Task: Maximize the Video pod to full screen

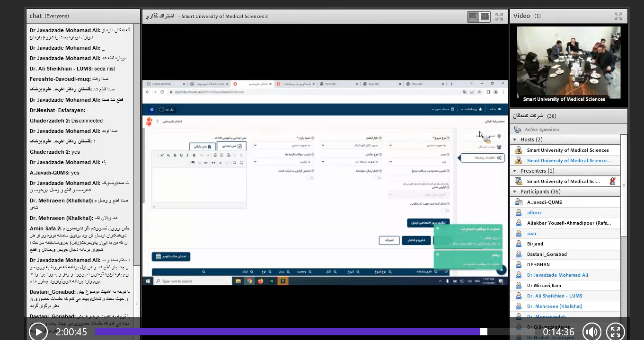Action: pos(618,16)
